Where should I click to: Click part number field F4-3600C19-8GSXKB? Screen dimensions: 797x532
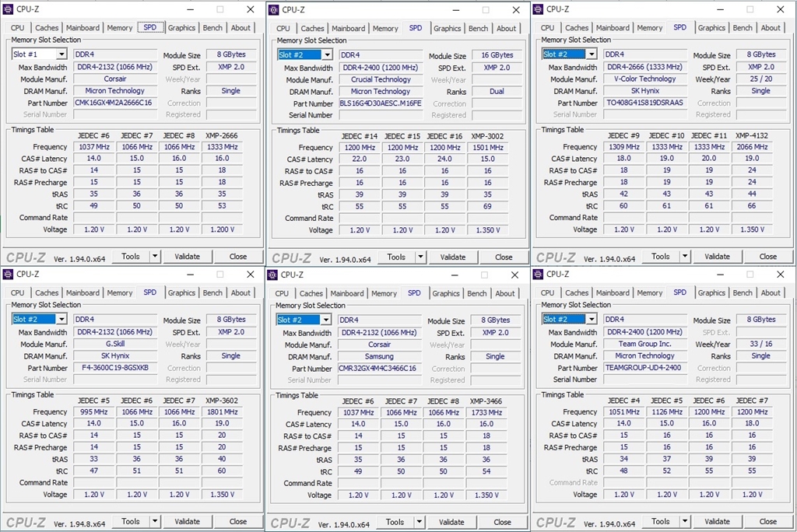point(115,367)
